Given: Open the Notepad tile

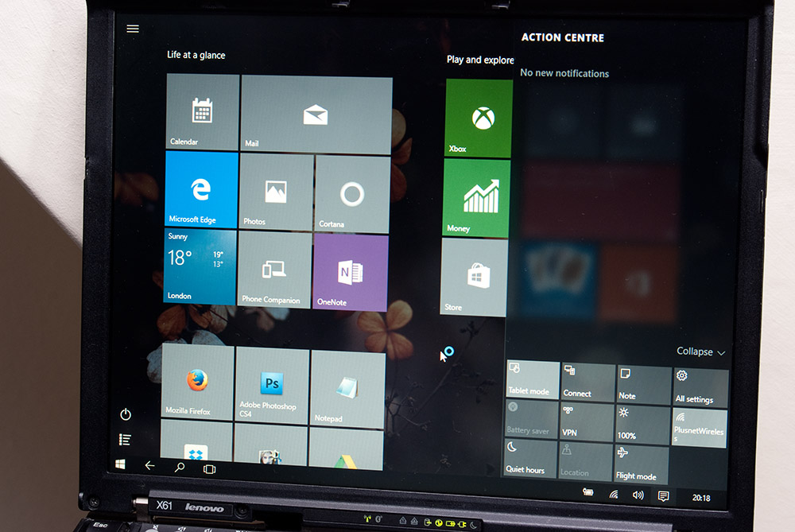Looking at the screenshot, I should (x=348, y=389).
